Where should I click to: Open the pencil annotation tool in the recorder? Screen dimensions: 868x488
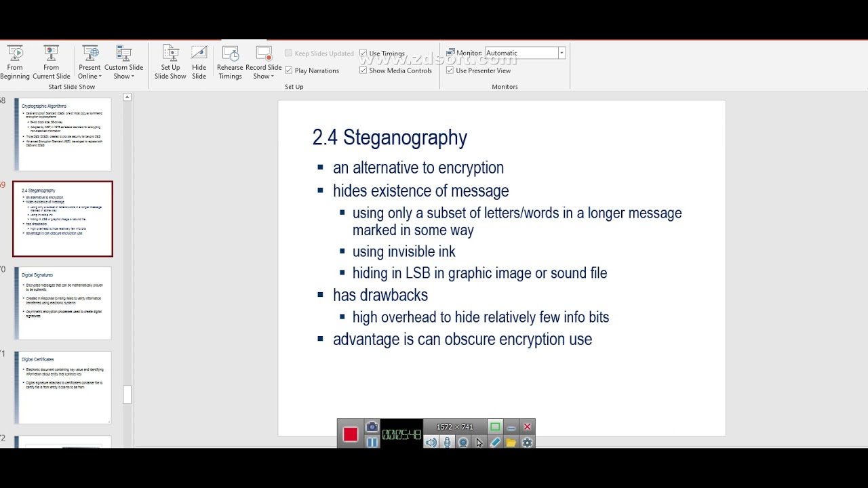495,442
